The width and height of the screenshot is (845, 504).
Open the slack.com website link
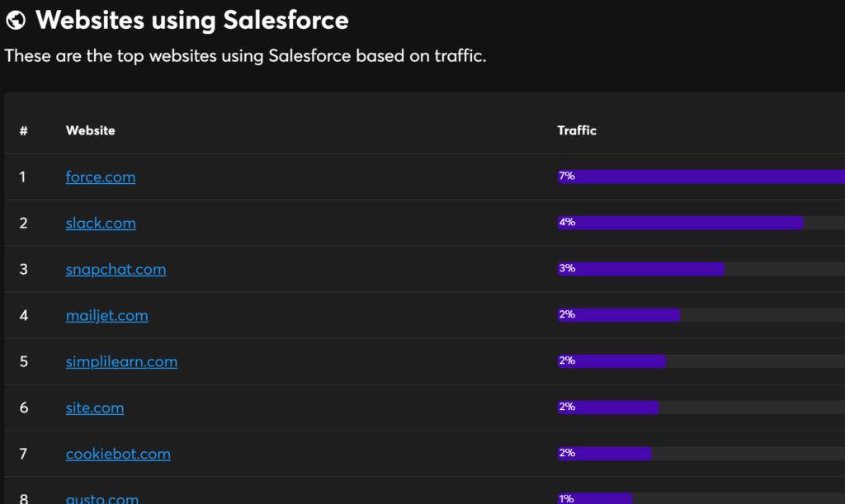pyautogui.click(x=101, y=224)
